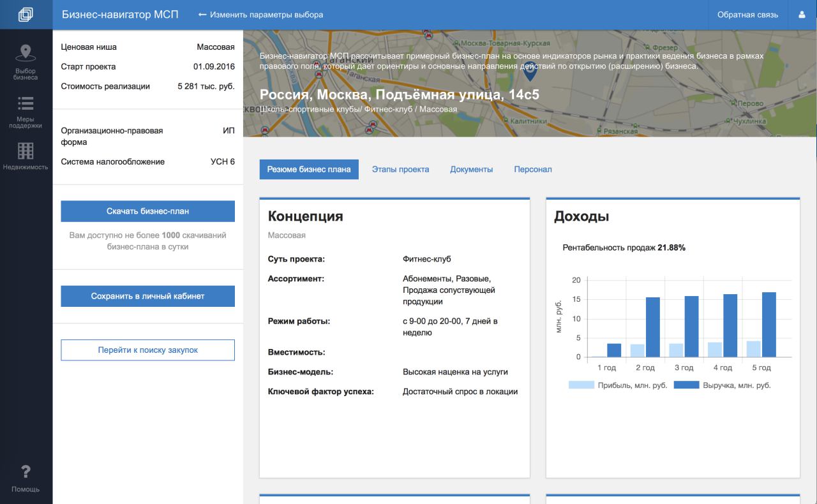Click the left arrow before Изменить параметры выбора
Screen dimensions: 817x504
(202, 15)
